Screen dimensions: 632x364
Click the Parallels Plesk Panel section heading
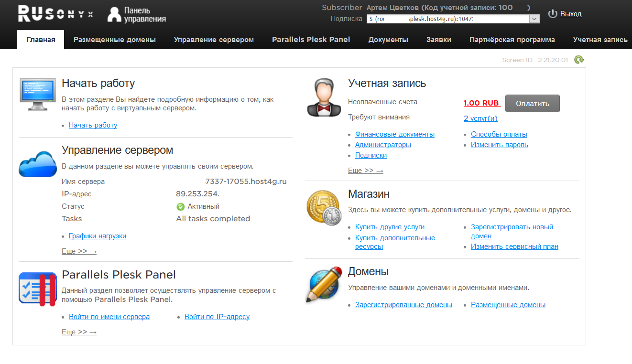click(119, 275)
